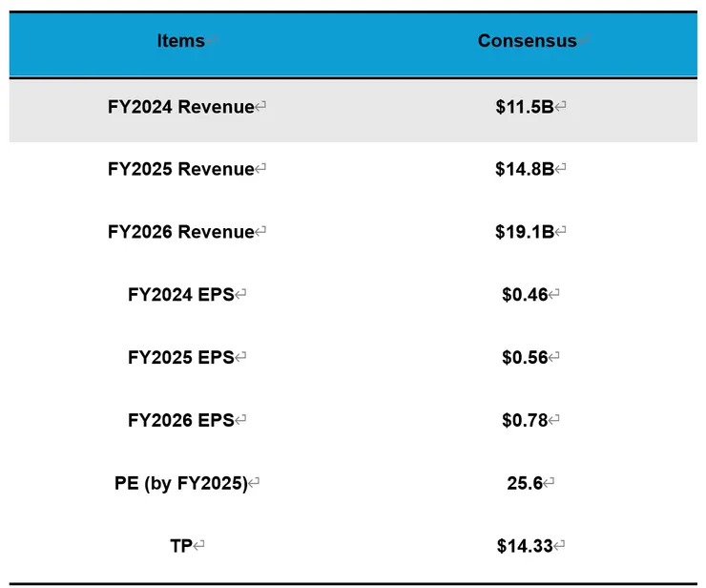Image resolution: width=706 pixels, height=588 pixels.
Task: Click the "FY2026 Revenue" row label
Action: [181, 232]
